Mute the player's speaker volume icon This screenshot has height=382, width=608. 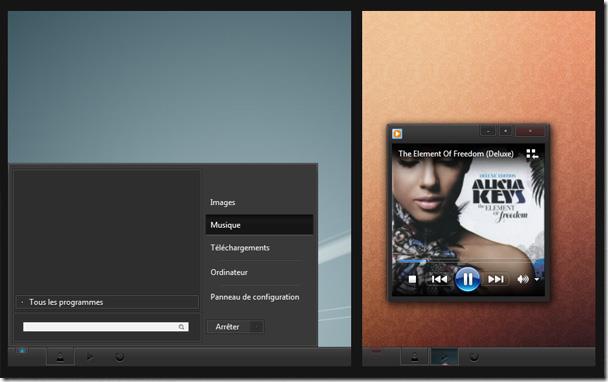pos(522,279)
